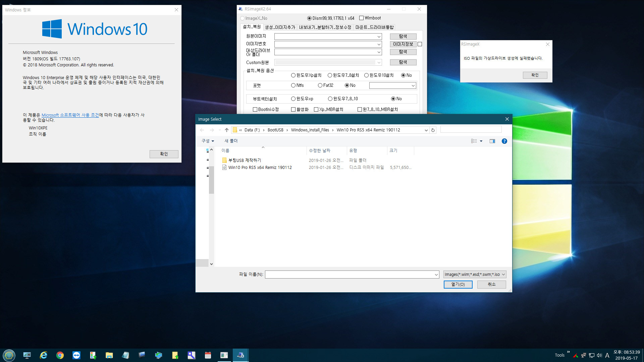644x362 pixels.
Task: Click the 이미지정보 button
Action: (x=403, y=44)
